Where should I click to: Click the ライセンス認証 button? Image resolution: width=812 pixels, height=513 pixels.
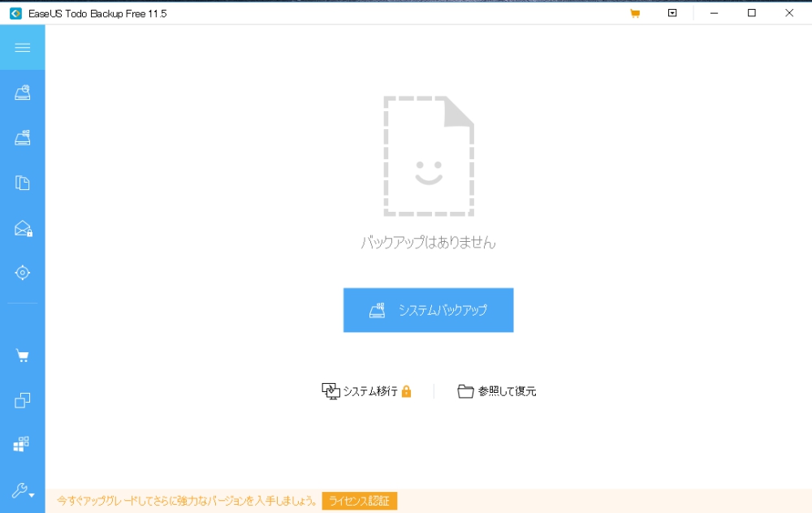(357, 501)
